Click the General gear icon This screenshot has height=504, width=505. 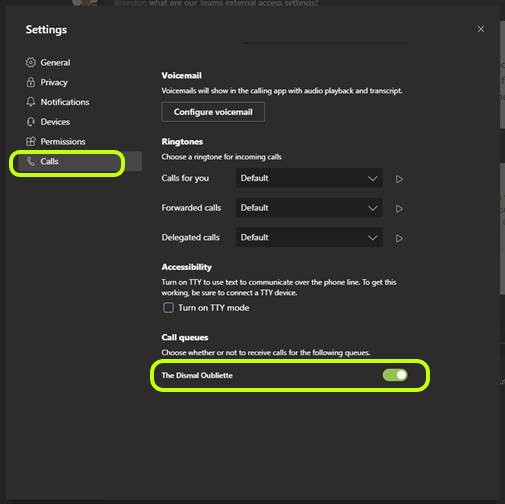31,62
